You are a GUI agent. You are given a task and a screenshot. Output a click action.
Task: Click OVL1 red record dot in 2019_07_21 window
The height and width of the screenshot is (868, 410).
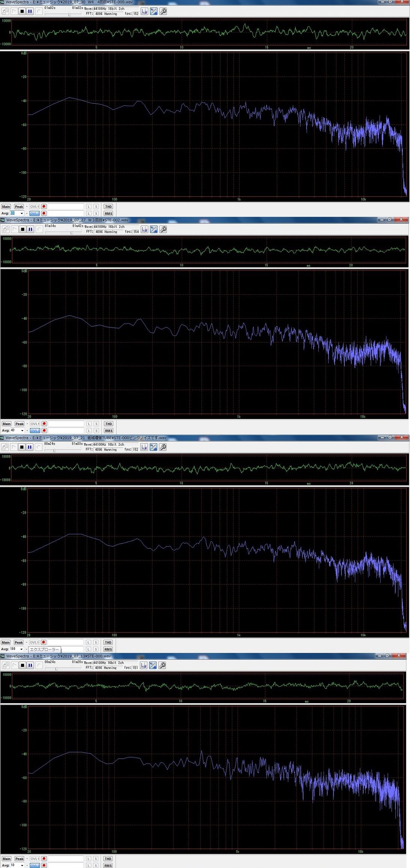pos(44,642)
